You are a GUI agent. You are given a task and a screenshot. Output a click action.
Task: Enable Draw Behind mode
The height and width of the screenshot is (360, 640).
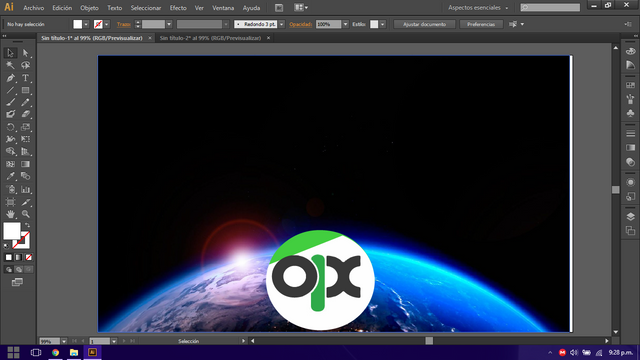(x=18, y=269)
